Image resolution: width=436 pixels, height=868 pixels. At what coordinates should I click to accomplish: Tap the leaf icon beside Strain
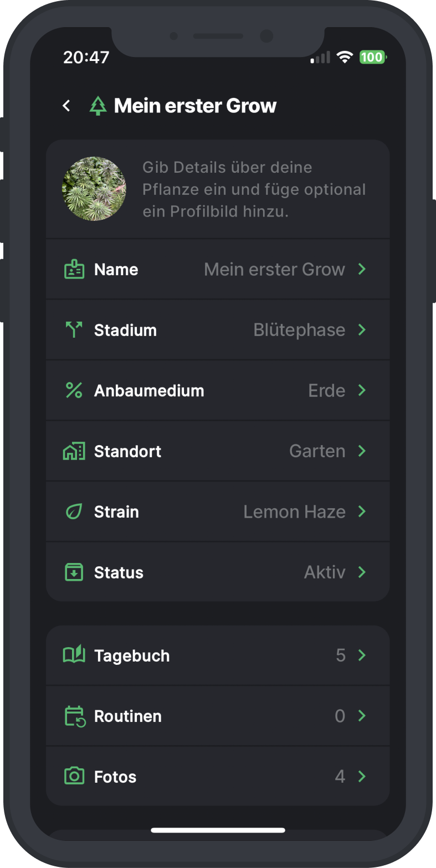click(74, 512)
